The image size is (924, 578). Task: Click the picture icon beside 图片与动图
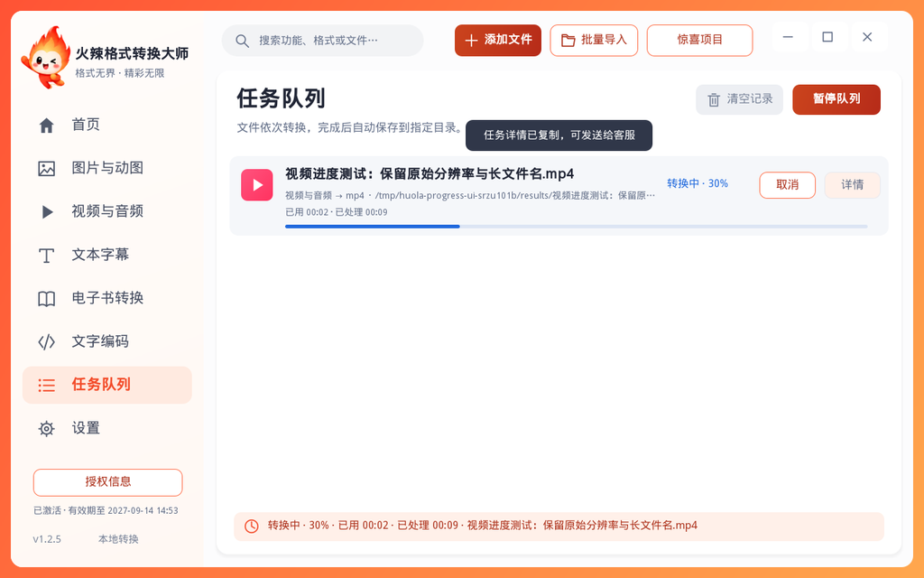[47, 169]
